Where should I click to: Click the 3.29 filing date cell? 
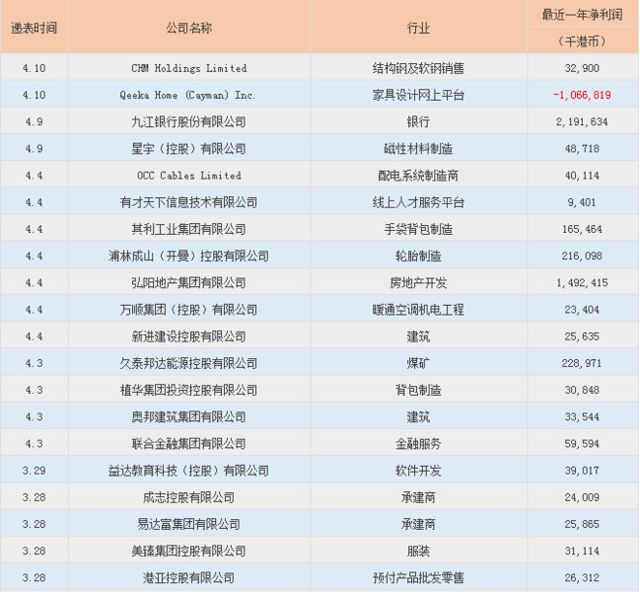click(x=34, y=470)
